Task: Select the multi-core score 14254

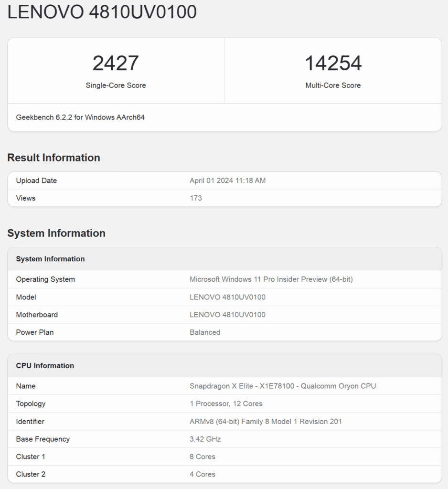Action: [x=333, y=64]
